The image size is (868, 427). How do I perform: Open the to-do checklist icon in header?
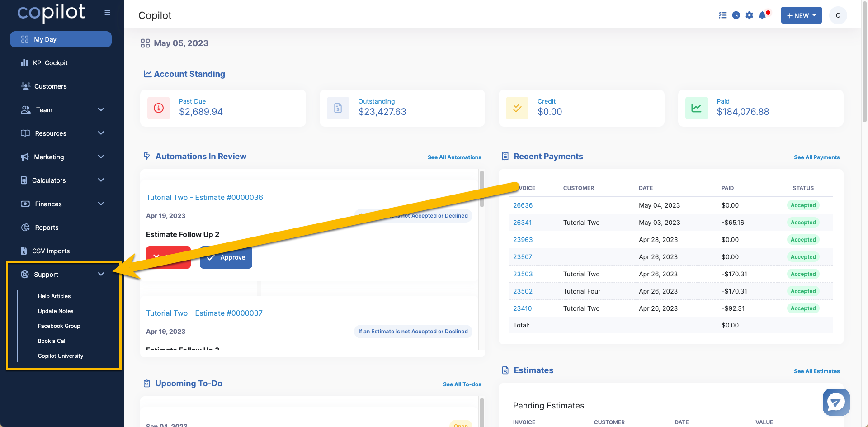click(x=722, y=15)
